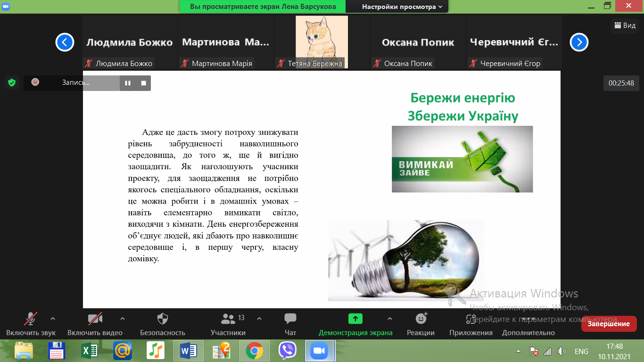Start sharing via Демонстрация экрана
This screenshot has width=644, height=362.
[x=355, y=324]
